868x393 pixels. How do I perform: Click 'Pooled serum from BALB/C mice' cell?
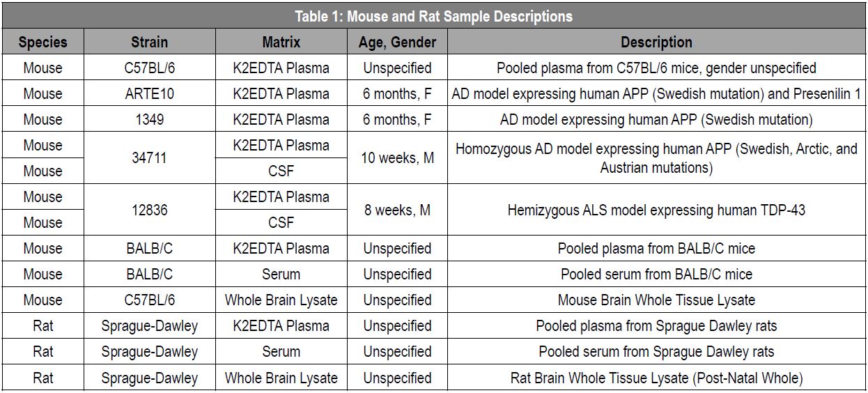coord(656,274)
